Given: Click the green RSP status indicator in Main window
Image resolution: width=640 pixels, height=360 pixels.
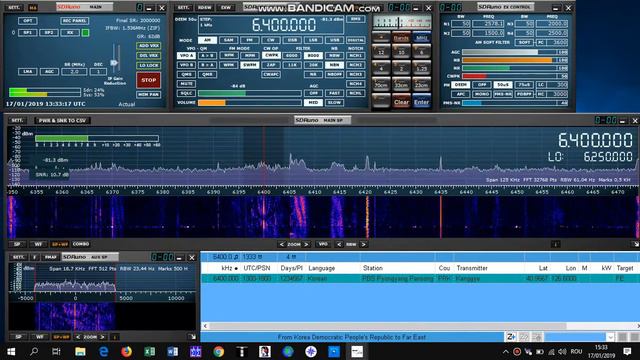Looking at the screenshot, I should (85, 32).
